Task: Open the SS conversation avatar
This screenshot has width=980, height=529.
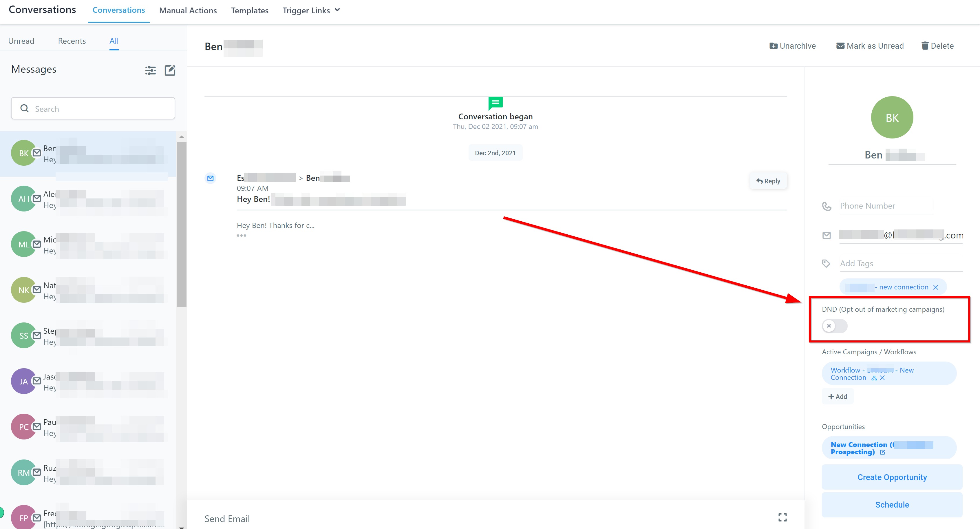Action: tap(23, 336)
